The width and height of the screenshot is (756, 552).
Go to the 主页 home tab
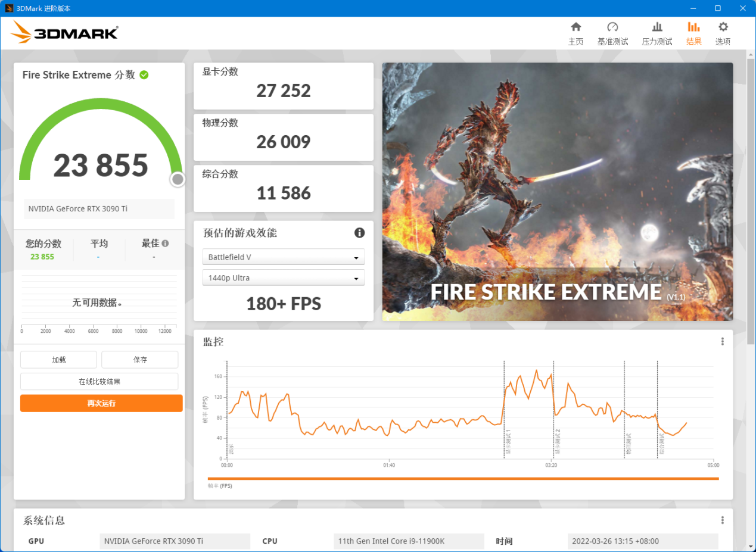(x=575, y=33)
